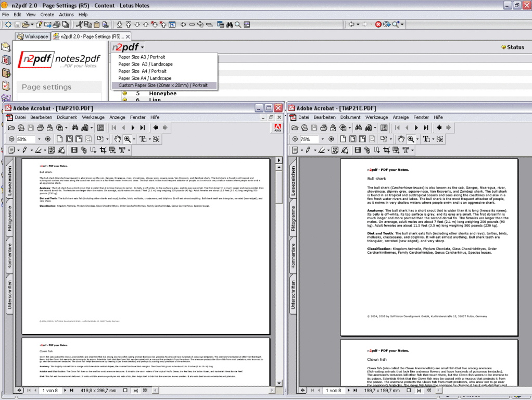Viewport: 532px width, 400px height.
Task: Expand text select tool dropdown in TMP210.PDF
Action: 149,139
